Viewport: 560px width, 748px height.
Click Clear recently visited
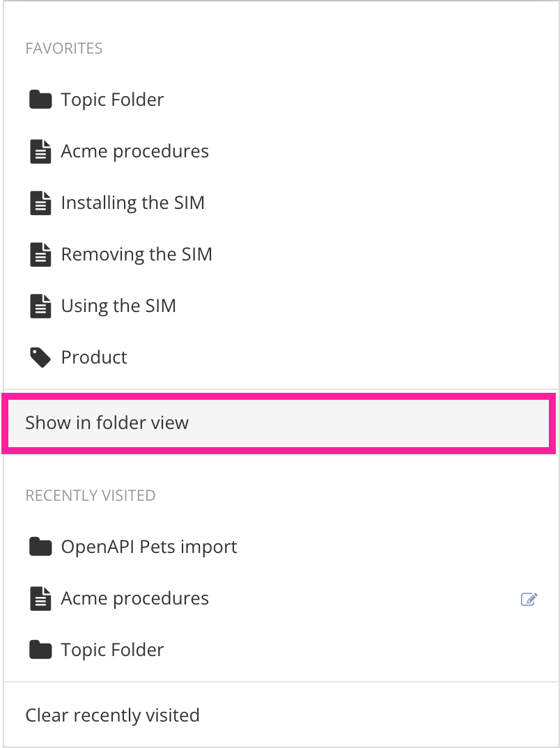(x=112, y=715)
